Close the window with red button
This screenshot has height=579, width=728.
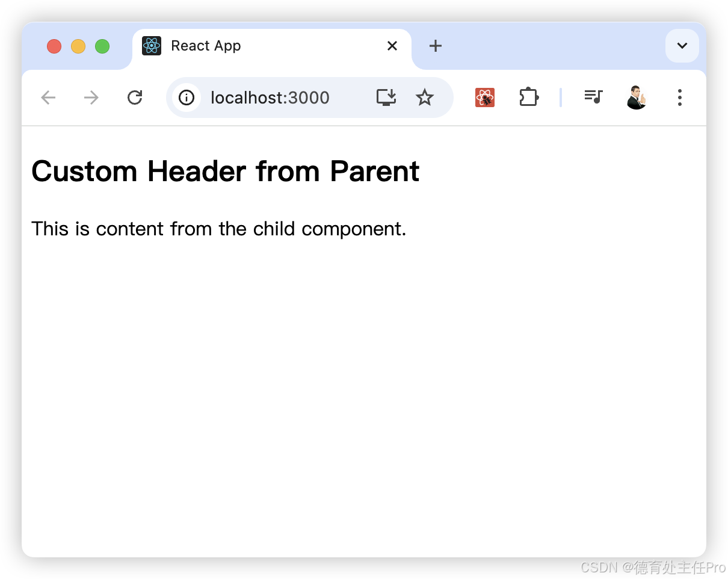click(x=54, y=46)
